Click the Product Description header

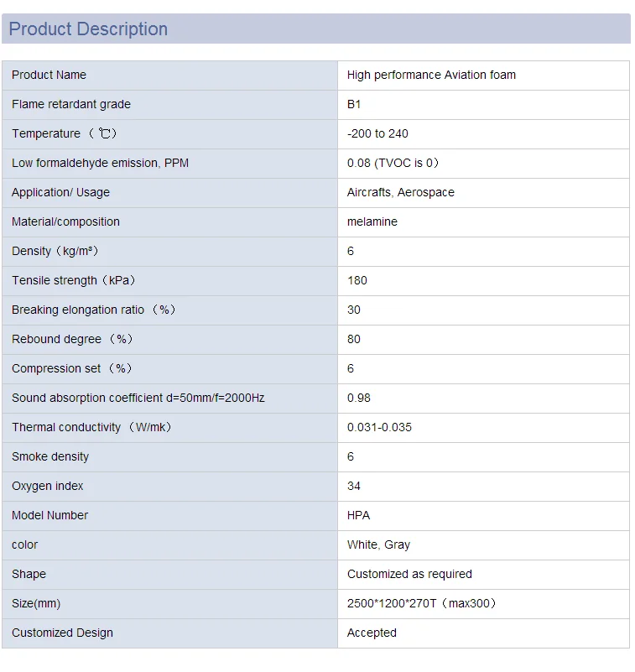coord(88,29)
